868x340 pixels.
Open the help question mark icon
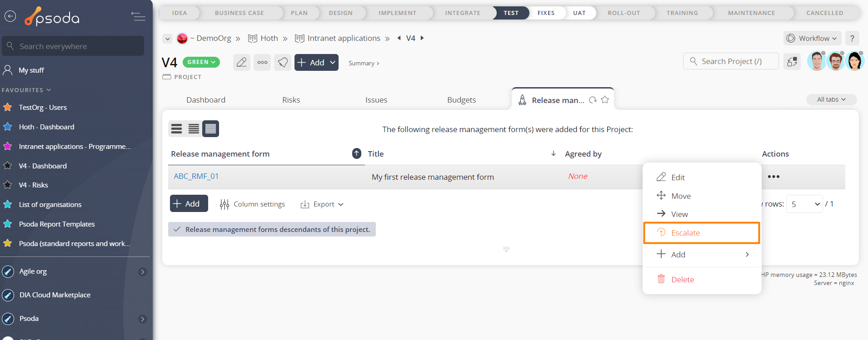coord(852,38)
